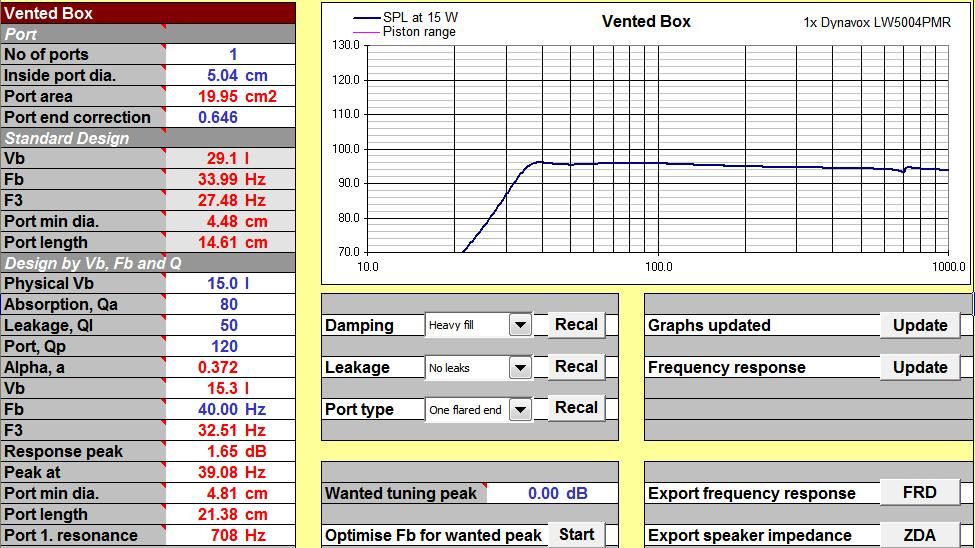Screen dimensions: 975x548
Task: Select the Inside port dia. value
Action: point(232,76)
